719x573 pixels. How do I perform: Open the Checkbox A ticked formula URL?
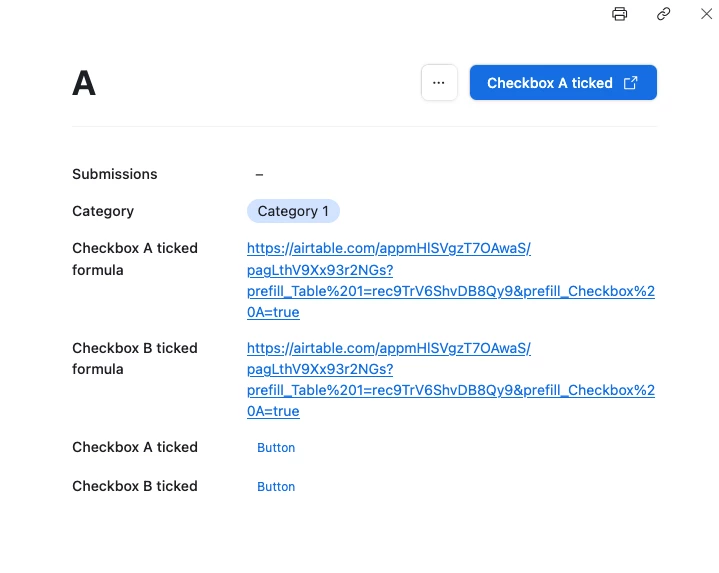coord(450,280)
